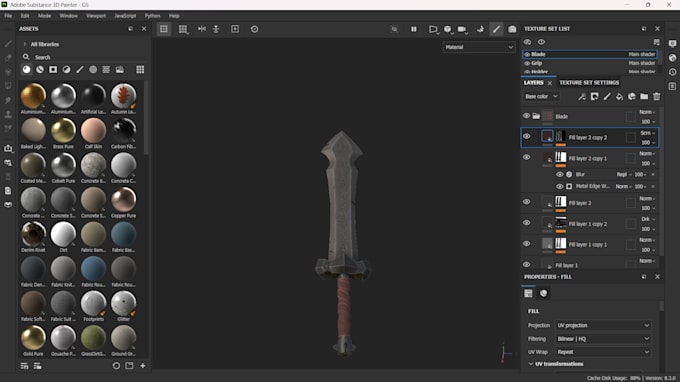Switch to Texture Set Settings tab
Screen dimensions: 680x382
click(589, 82)
